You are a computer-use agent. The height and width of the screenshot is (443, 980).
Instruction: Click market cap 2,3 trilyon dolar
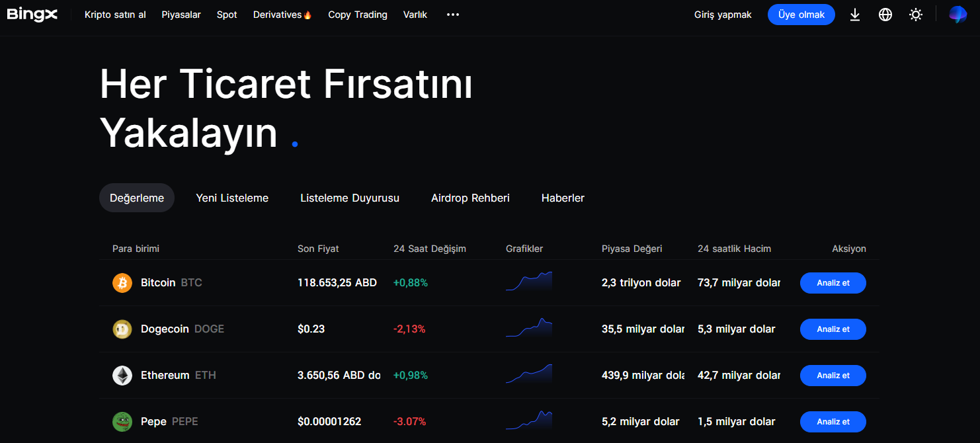click(641, 283)
